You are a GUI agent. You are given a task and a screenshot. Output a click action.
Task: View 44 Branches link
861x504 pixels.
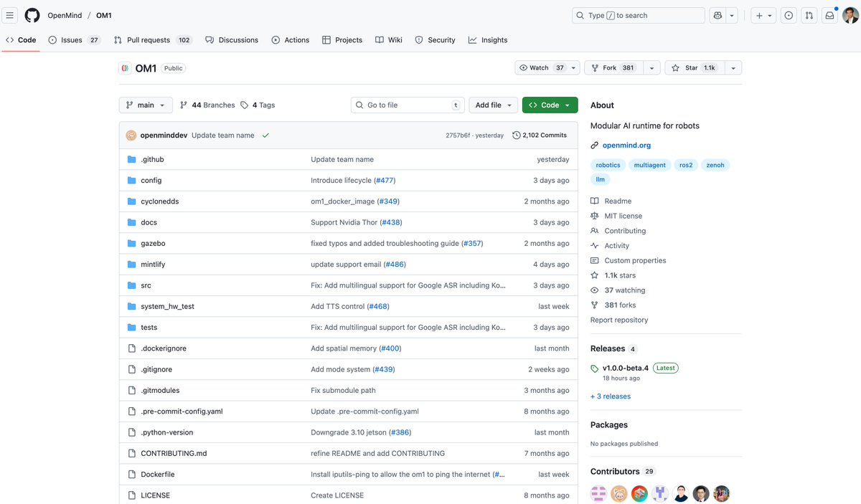coord(207,105)
